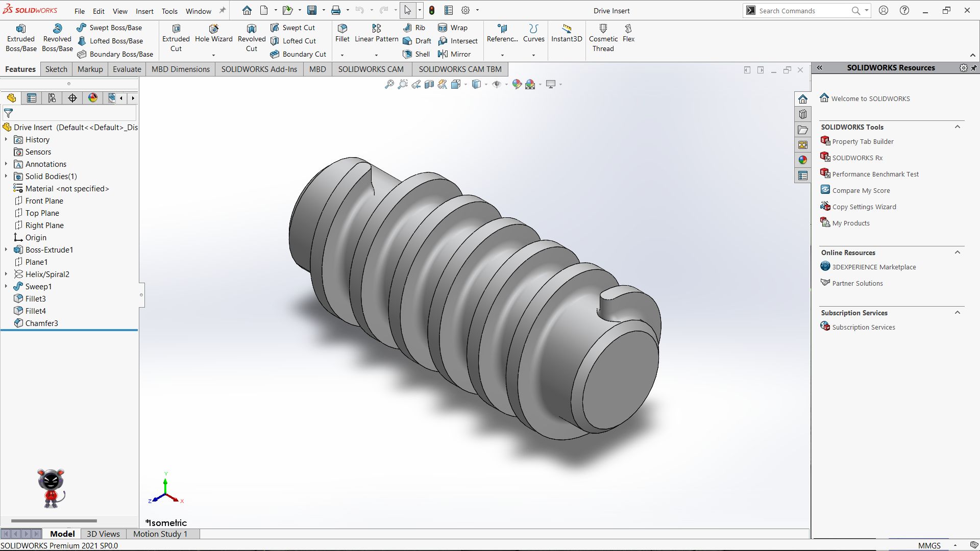This screenshot has width=980, height=551.
Task: Pin the SOLIDWORKS menu bar
Action: tap(223, 10)
